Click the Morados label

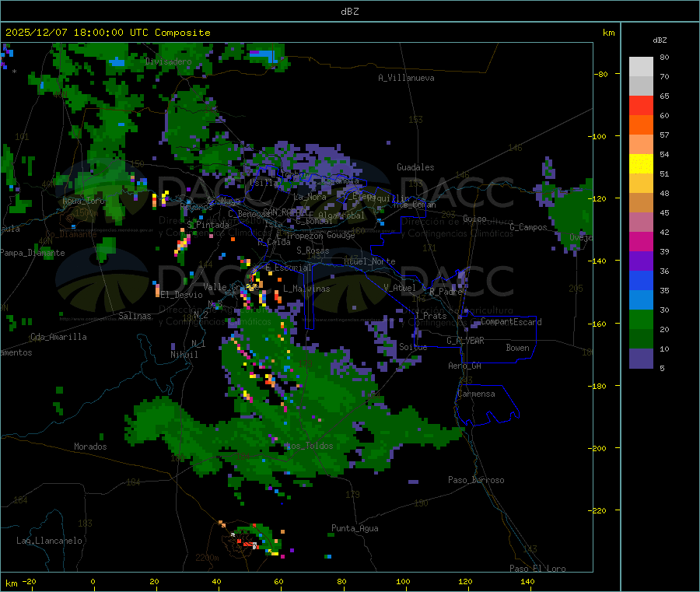(90, 447)
